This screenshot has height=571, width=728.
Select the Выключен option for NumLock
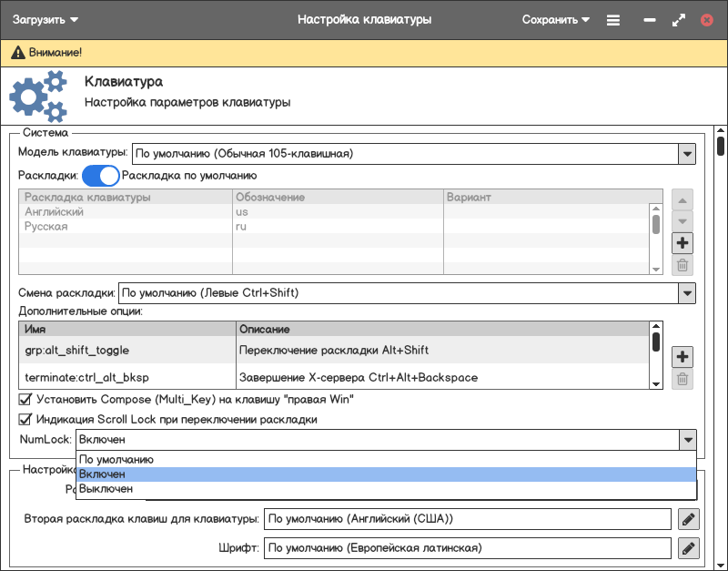coord(106,489)
